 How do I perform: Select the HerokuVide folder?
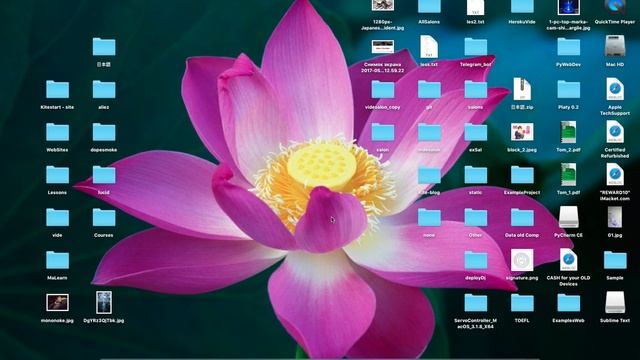(x=522, y=6)
